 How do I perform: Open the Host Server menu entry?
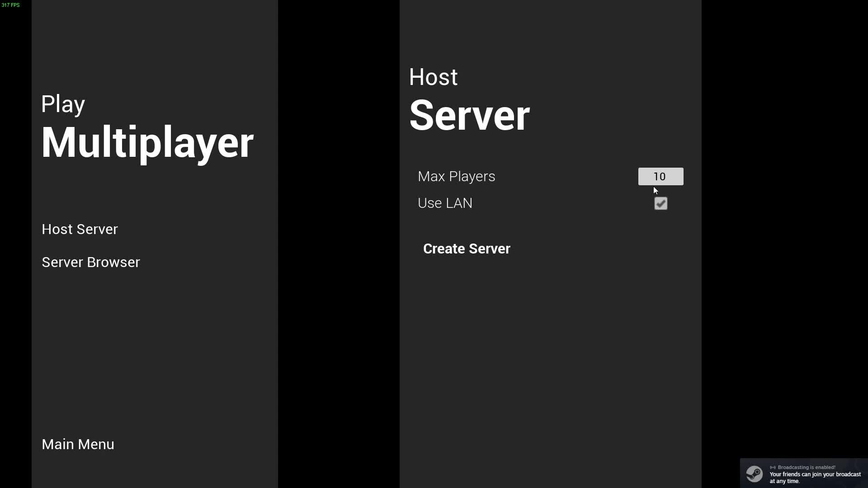point(80,229)
